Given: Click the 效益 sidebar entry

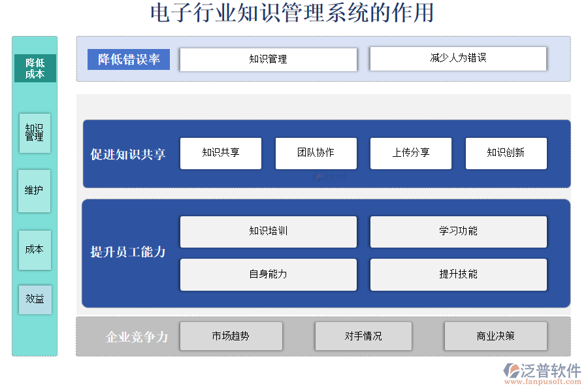Looking at the screenshot, I should coord(35,300).
